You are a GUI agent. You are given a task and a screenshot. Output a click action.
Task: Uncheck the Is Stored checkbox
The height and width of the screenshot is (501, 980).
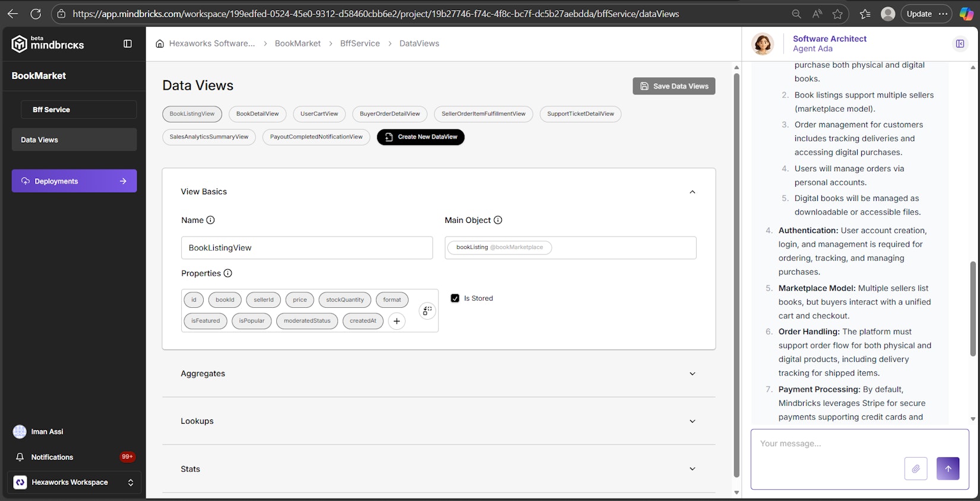[x=455, y=298]
